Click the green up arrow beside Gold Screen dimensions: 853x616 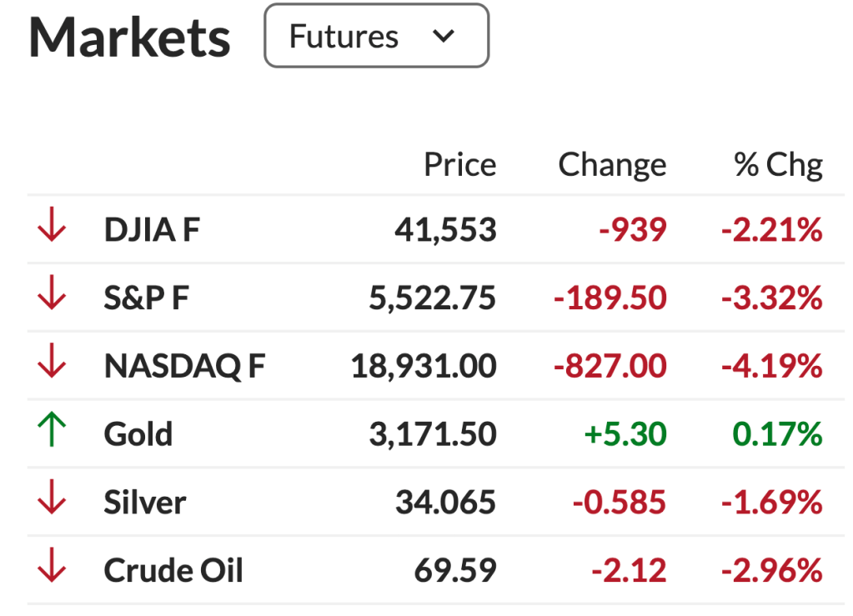pyautogui.click(x=52, y=434)
